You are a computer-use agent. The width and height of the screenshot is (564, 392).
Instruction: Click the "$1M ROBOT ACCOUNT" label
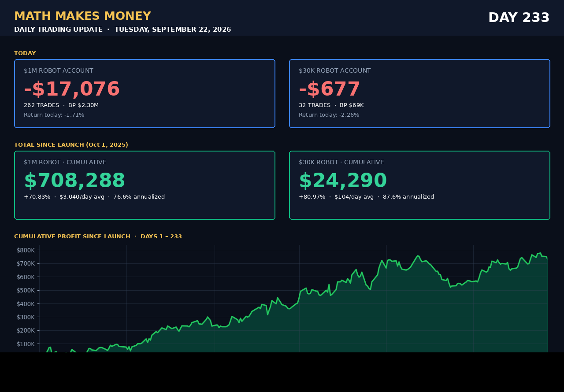click(59, 70)
